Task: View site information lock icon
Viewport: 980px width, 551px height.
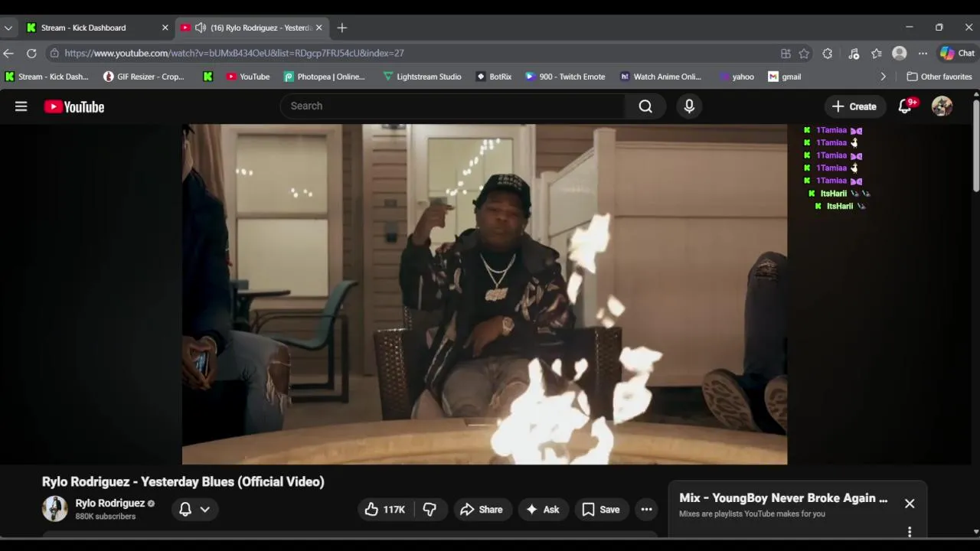Action: pos(54,54)
